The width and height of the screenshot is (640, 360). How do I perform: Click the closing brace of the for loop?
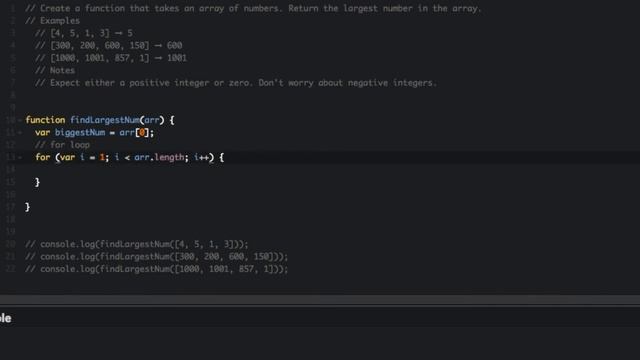pyautogui.click(x=38, y=182)
